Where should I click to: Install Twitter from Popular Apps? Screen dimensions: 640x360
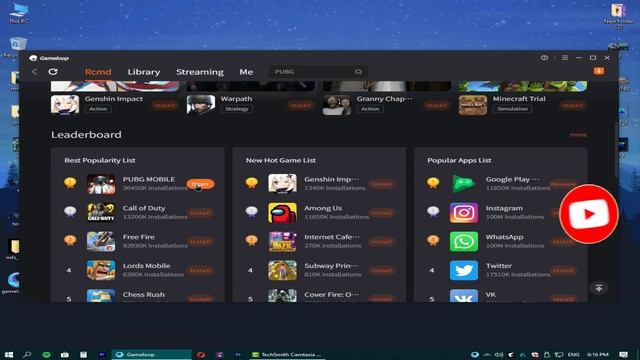[563, 270]
